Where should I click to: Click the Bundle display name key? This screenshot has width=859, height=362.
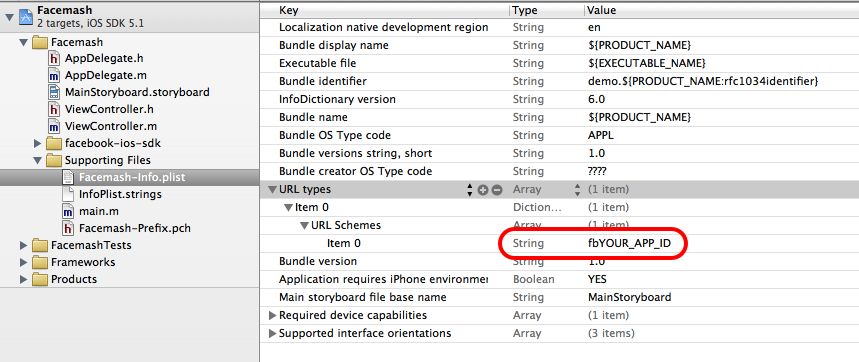tap(334, 45)
